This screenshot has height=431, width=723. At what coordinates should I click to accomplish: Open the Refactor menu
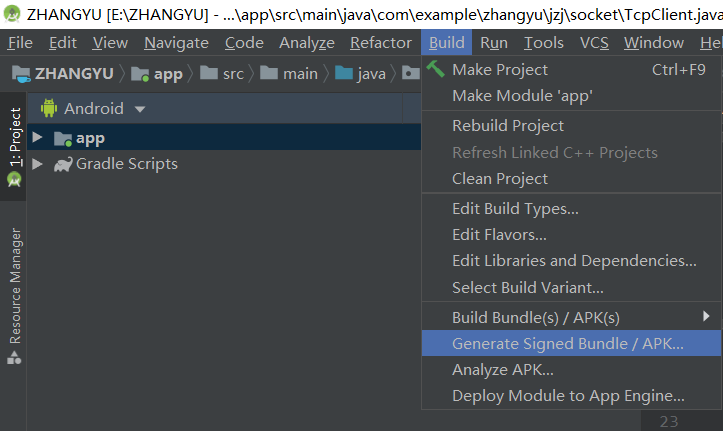tap(381, 43)
